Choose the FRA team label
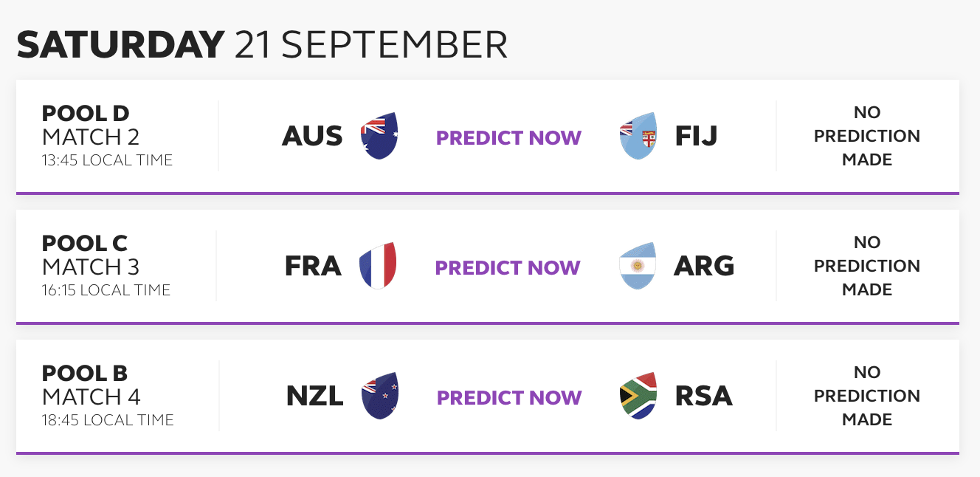Viewport: 980px width, 477px height. click(x=313, y=267)
